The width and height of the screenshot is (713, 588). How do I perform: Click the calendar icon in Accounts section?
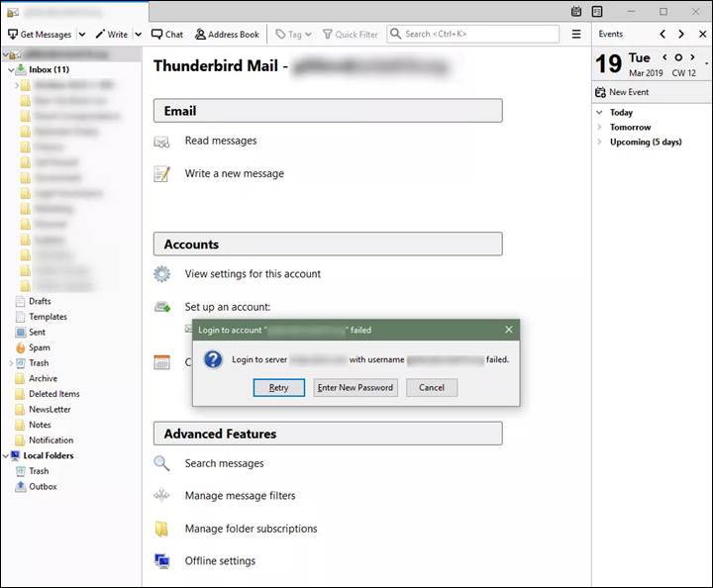(161, 362)
